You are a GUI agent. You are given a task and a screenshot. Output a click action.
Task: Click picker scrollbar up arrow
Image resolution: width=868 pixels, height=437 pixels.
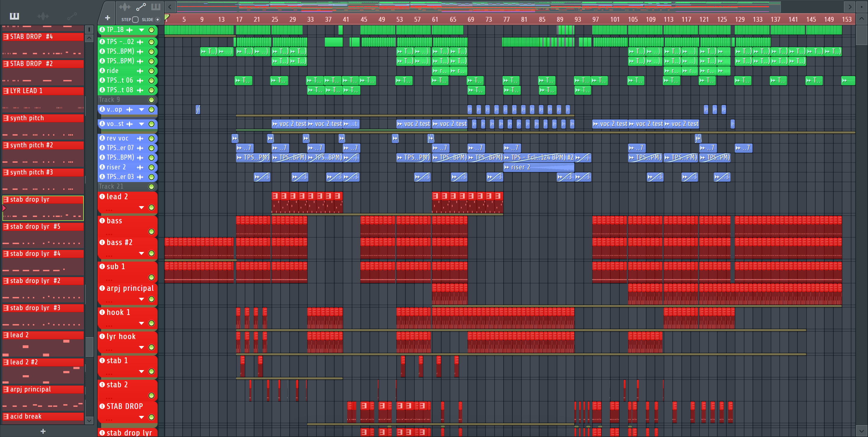pos(89,38)
